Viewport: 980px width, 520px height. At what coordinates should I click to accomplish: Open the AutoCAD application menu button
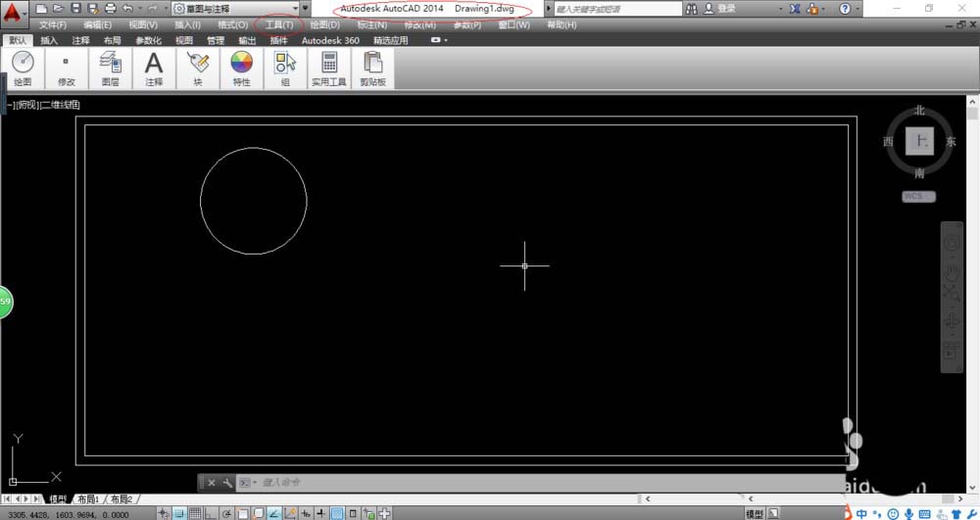pos(13,14)
